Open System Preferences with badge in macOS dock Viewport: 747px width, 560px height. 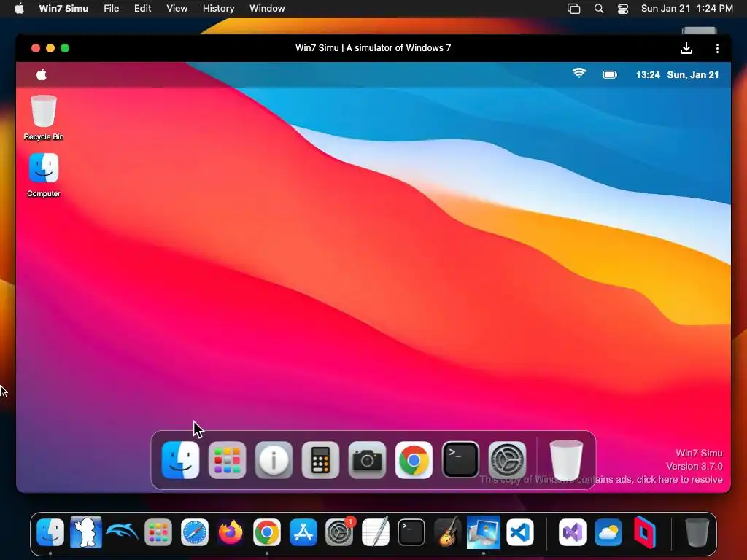339,532
